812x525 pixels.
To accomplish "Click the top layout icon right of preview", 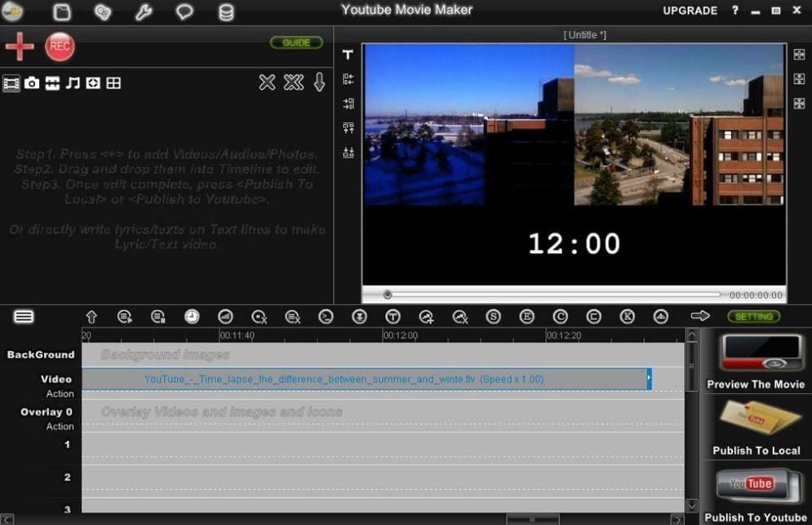I will point(799,55).
